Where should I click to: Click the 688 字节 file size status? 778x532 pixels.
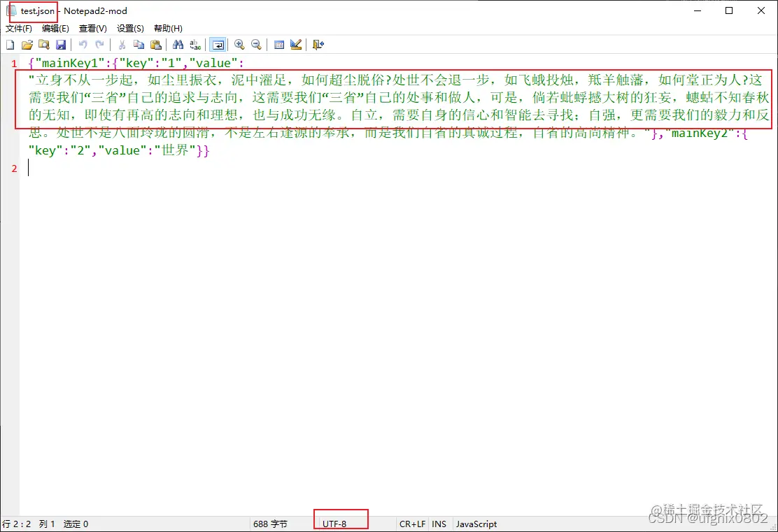pos(271,524)
